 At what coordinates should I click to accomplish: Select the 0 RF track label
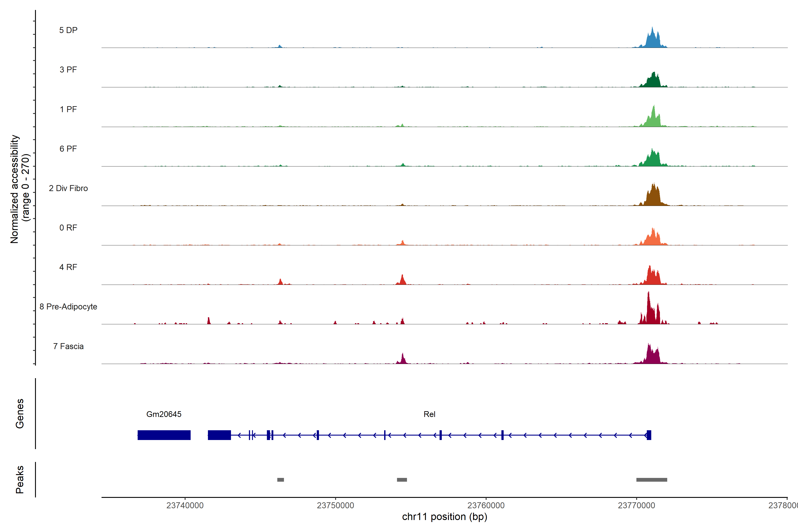pyautogui.click(x=68, y=228)
